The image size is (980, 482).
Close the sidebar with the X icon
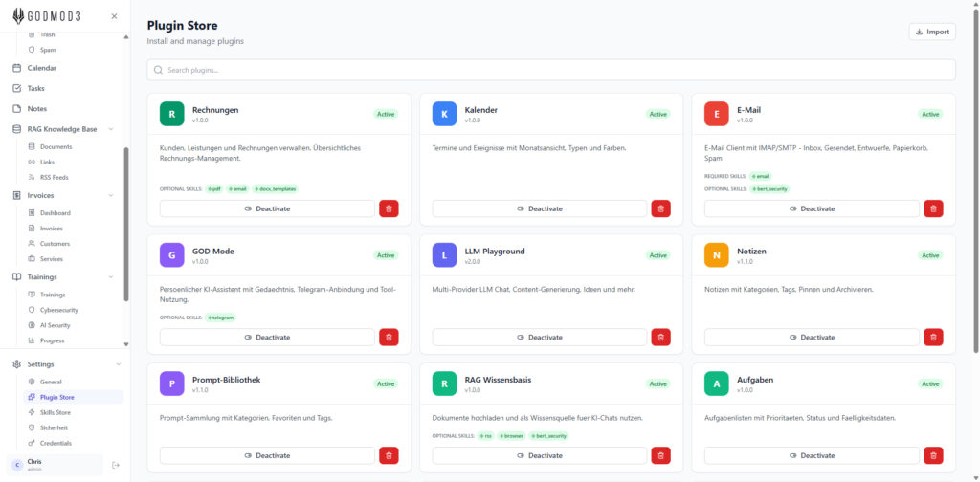(x=115, y=16)
